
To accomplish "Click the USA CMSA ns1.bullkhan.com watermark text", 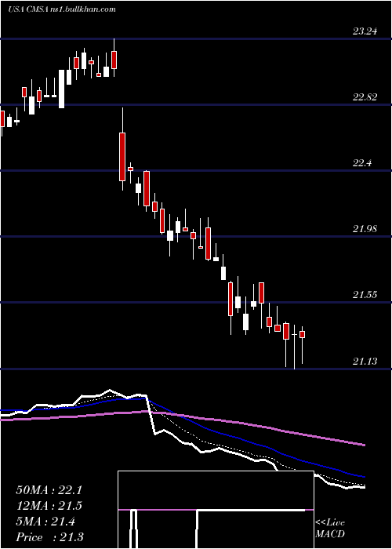I will pyautogui.click(x=62, y=9).
